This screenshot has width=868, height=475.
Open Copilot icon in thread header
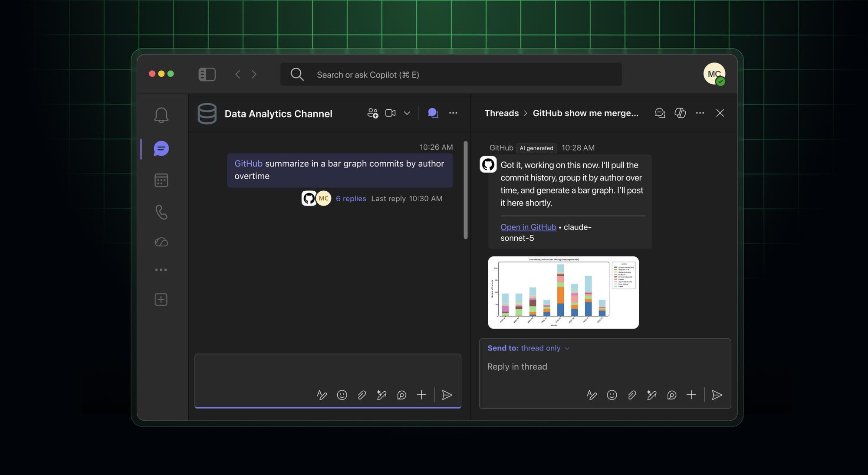pos(680,113)
